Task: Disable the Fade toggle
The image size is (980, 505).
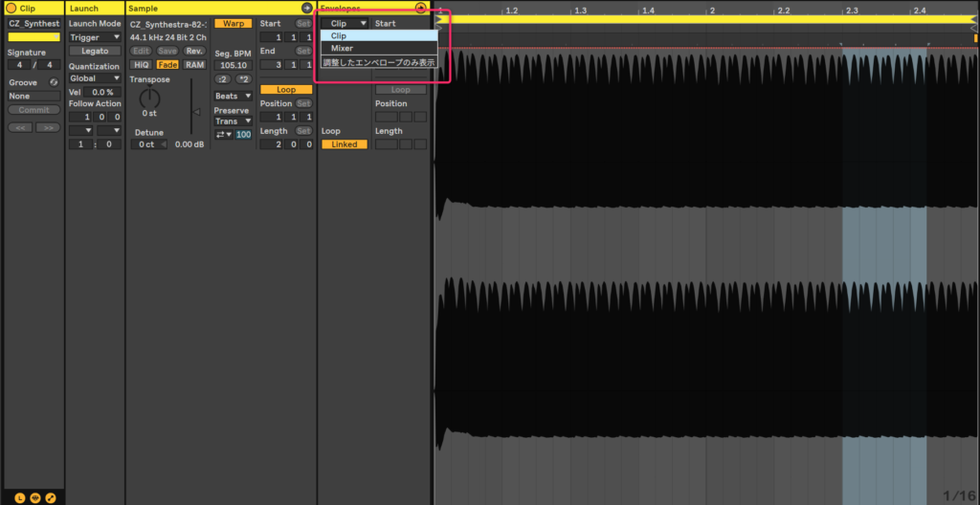Action: (167, 64)
